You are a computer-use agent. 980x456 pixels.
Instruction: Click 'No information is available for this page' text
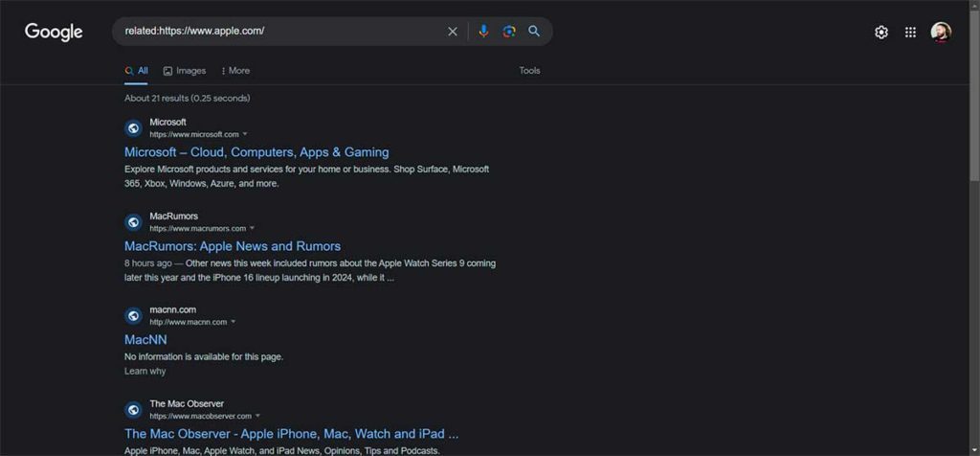[x=204, y=356]
